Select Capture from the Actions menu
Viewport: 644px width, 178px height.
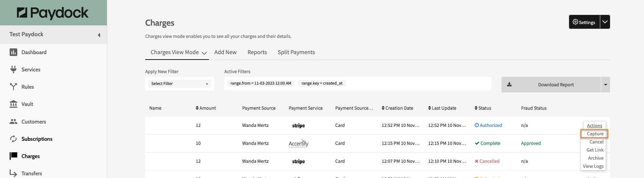click(x=595, y=134)
